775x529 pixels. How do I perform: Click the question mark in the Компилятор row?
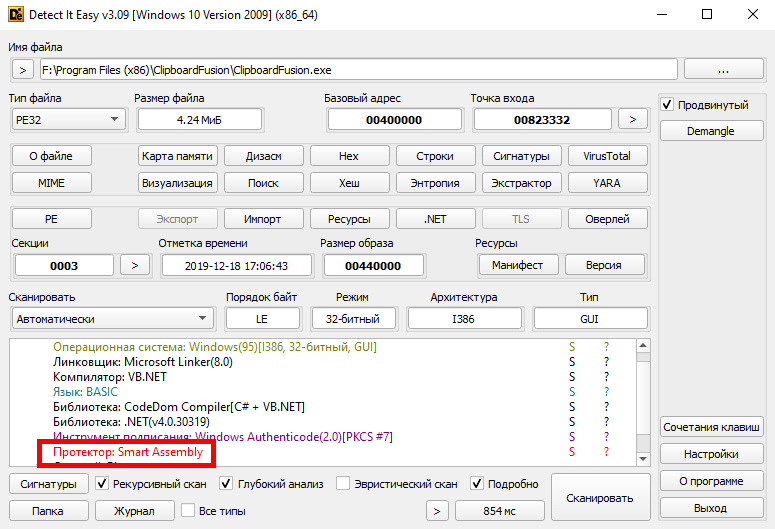click(605, 377)
